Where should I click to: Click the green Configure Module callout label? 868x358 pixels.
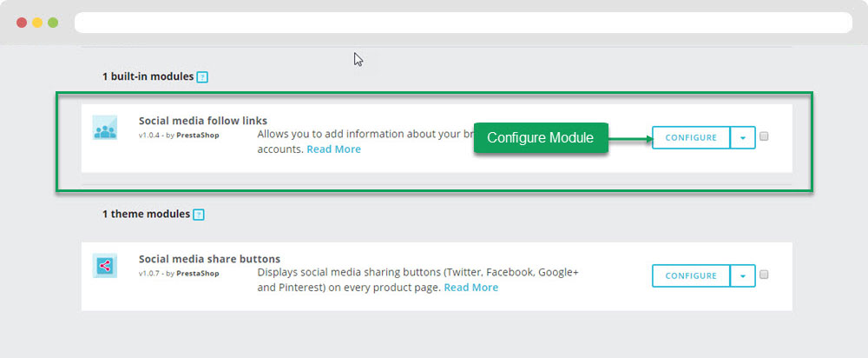540,138
